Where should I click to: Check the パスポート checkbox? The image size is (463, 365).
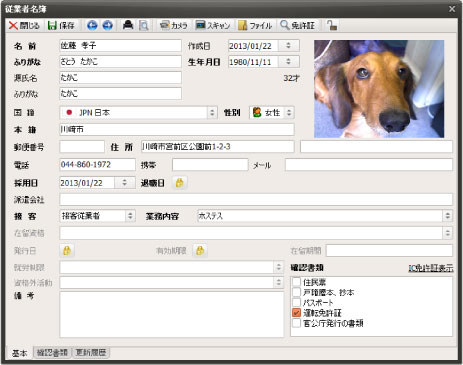[296, 302]
